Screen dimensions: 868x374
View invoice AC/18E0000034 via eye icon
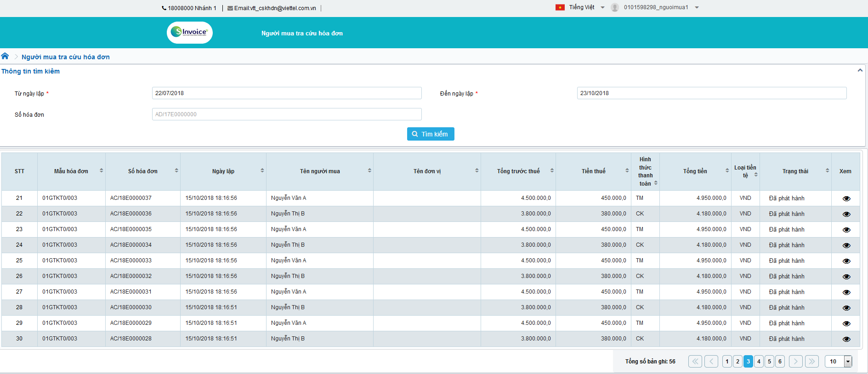tap(846, 245)
